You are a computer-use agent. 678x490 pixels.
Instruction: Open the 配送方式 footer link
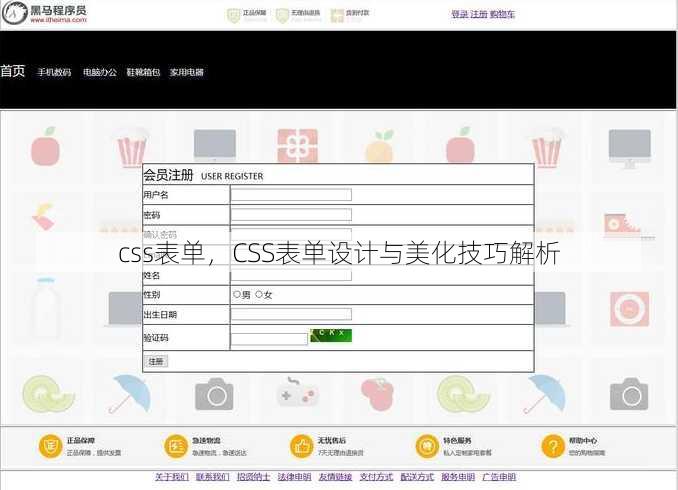417,477
